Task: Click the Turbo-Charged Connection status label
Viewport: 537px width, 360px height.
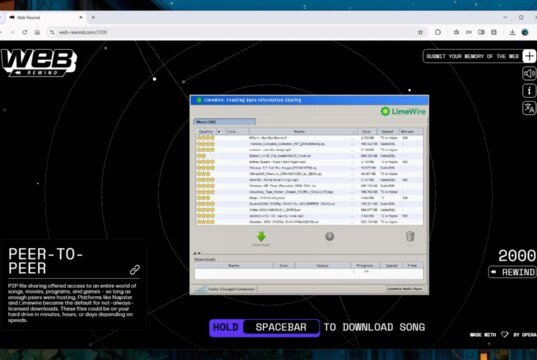Action: coord(231,289)
